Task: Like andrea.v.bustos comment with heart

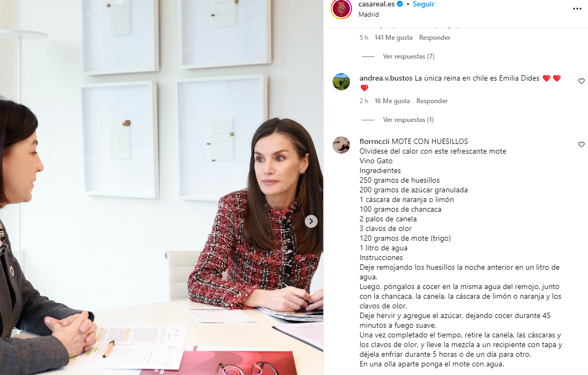Action: [x=581, y=81]
